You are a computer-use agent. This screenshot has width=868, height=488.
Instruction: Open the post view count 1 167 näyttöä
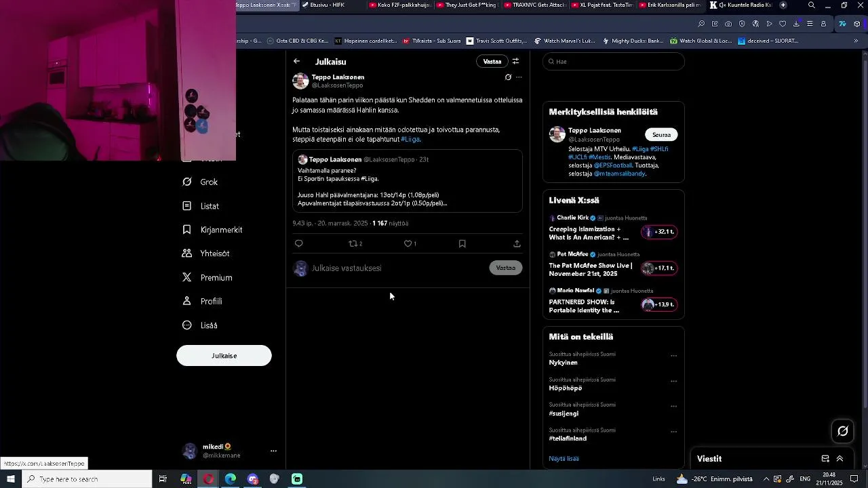click(x=390, y=223)
